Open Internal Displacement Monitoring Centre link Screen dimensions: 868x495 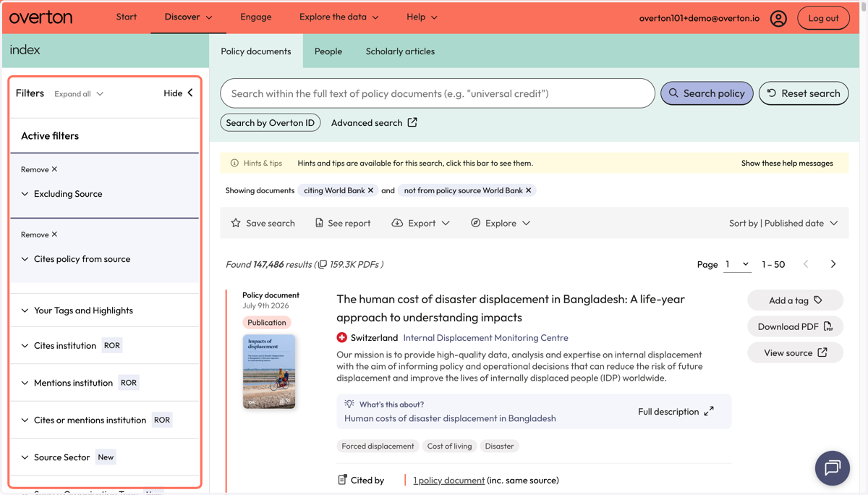[485, 338]
